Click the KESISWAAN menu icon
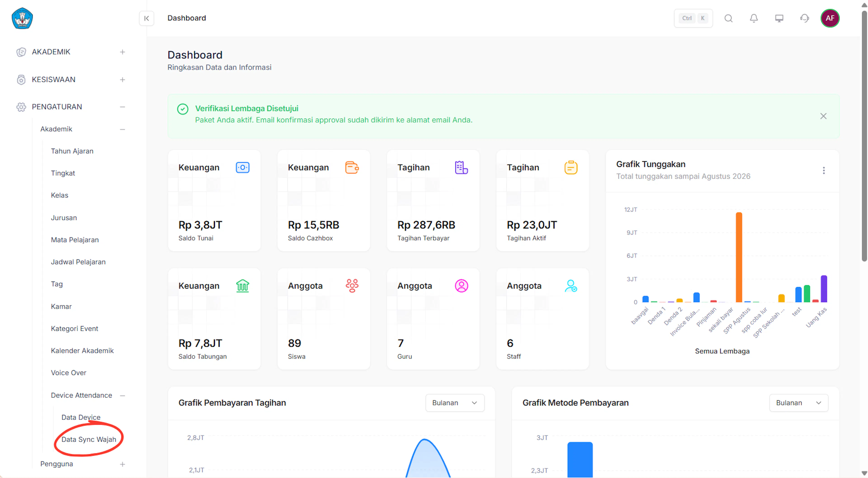This screenshot has height=478, width=868. pyautogui.click(x=21, y=80)
